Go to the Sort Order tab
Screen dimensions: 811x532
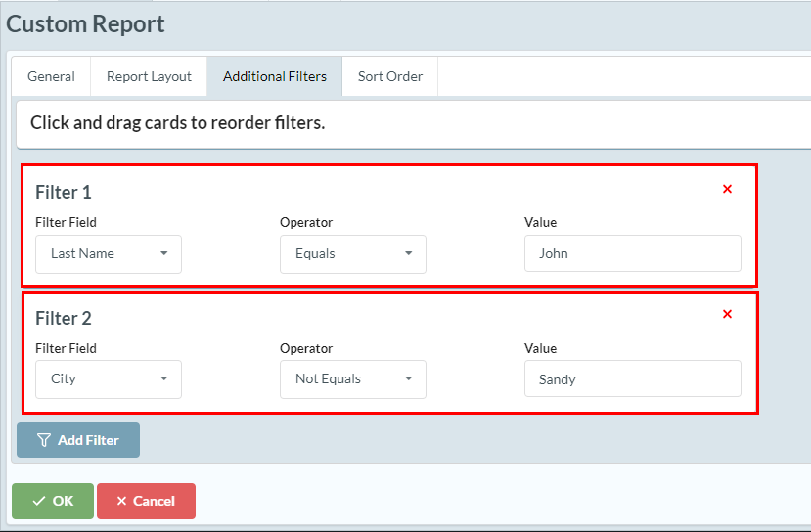click(390, 76)
